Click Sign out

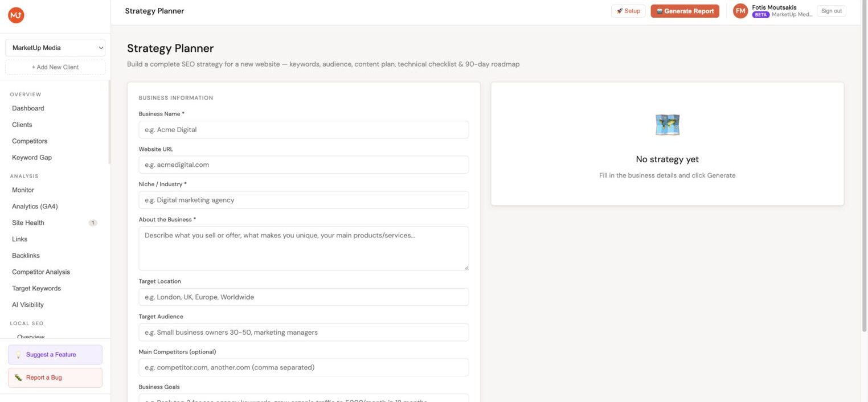[832, 11]
